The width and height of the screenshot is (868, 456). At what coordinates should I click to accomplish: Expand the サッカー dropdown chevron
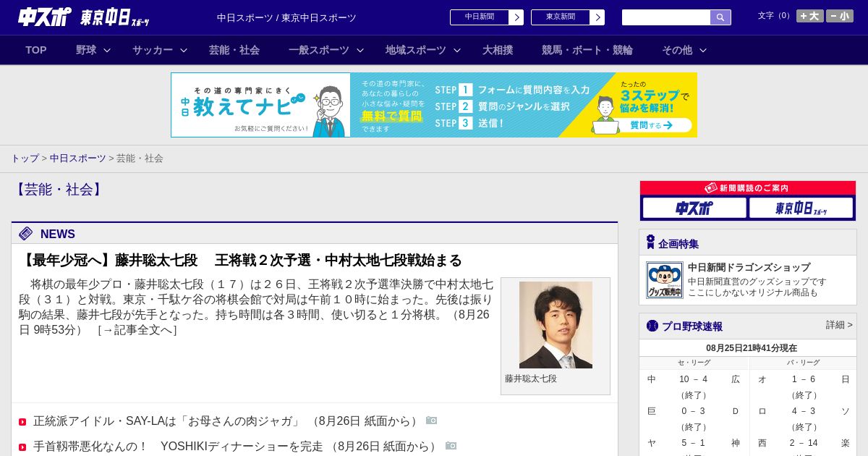click(184, 51)
